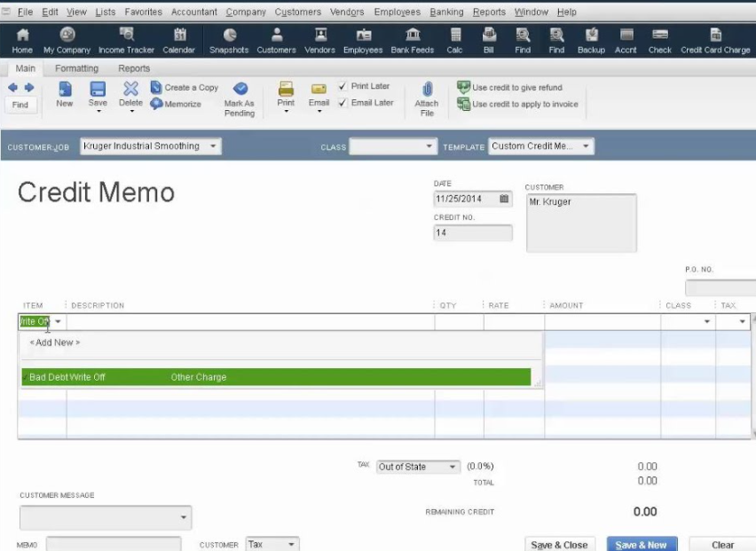Expand the Out of State tax dropdown
The width and height of the screenshot is (756, 551).
(453, 467)
